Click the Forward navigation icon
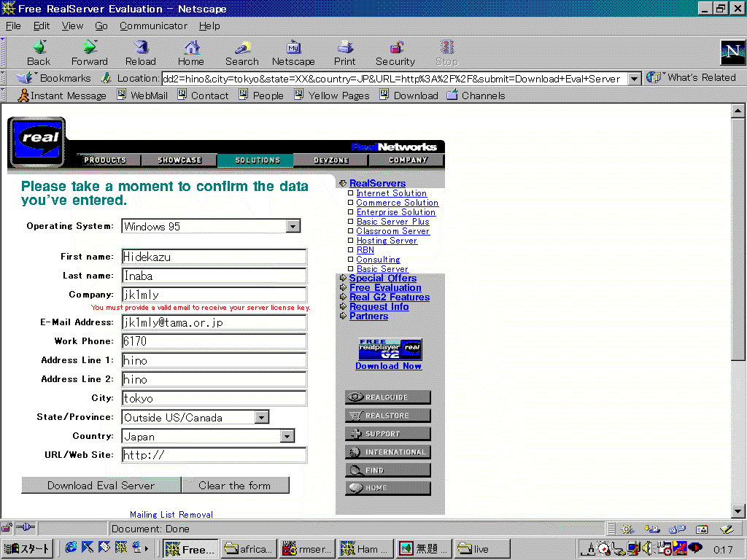747x560 pixels. (89, 52)
